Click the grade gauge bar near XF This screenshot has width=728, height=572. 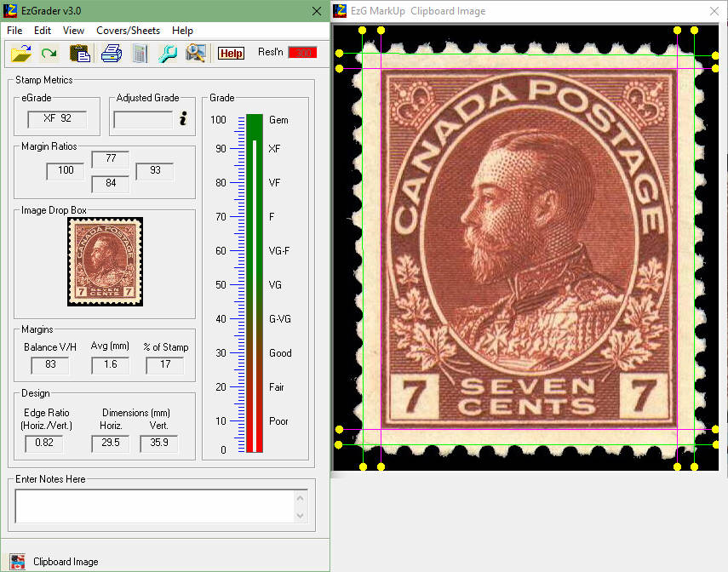(254, 149)
